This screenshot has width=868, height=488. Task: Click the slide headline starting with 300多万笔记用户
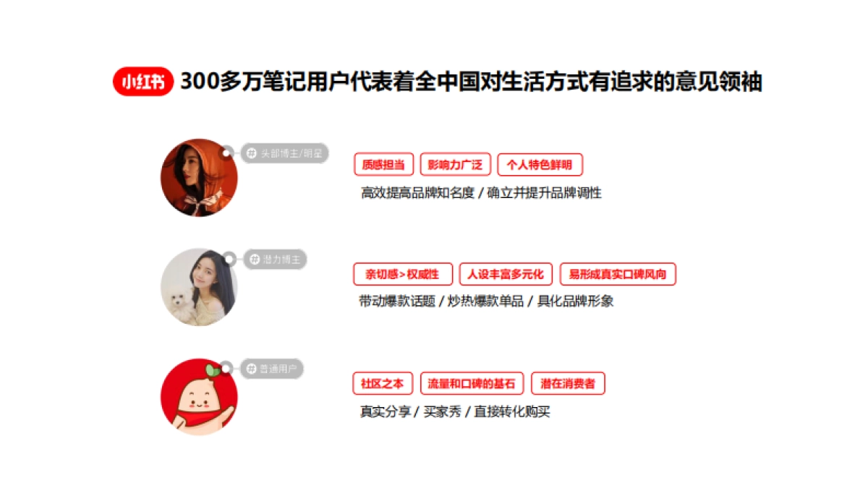point(471,82)
